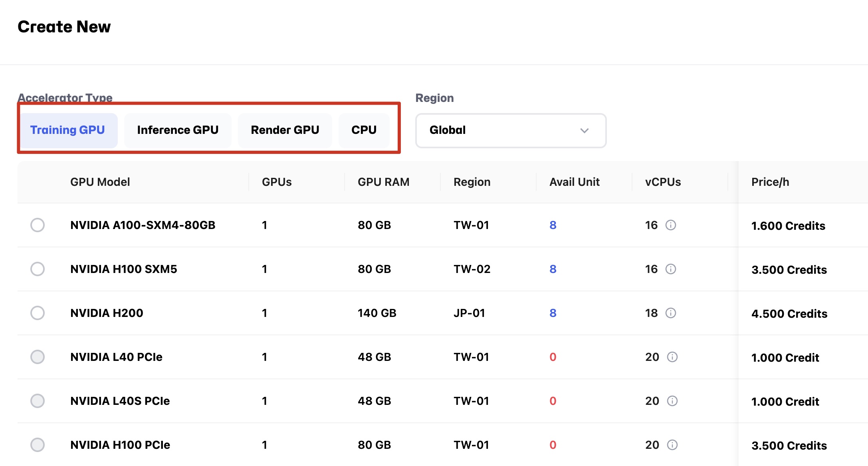Click available unit count 8 for A100

pyautogui.click(x=553, y=225)
